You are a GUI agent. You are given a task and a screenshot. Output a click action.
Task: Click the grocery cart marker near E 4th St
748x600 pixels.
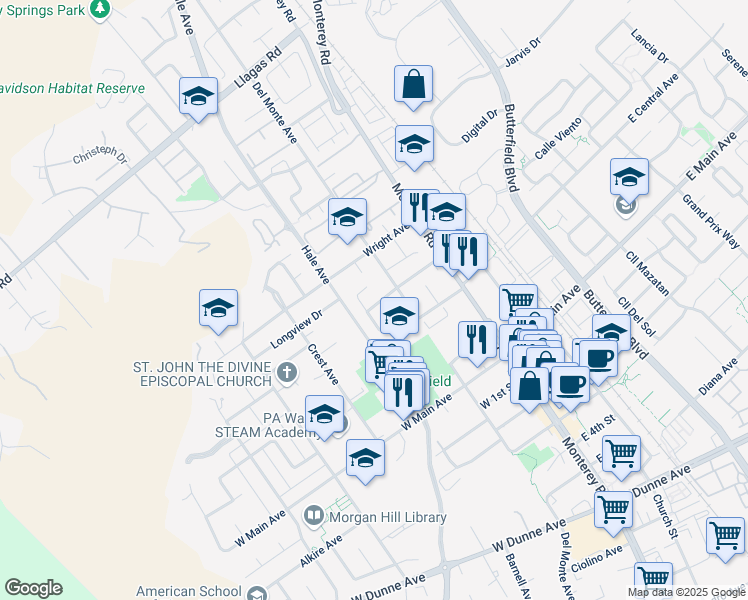[621, 455]
